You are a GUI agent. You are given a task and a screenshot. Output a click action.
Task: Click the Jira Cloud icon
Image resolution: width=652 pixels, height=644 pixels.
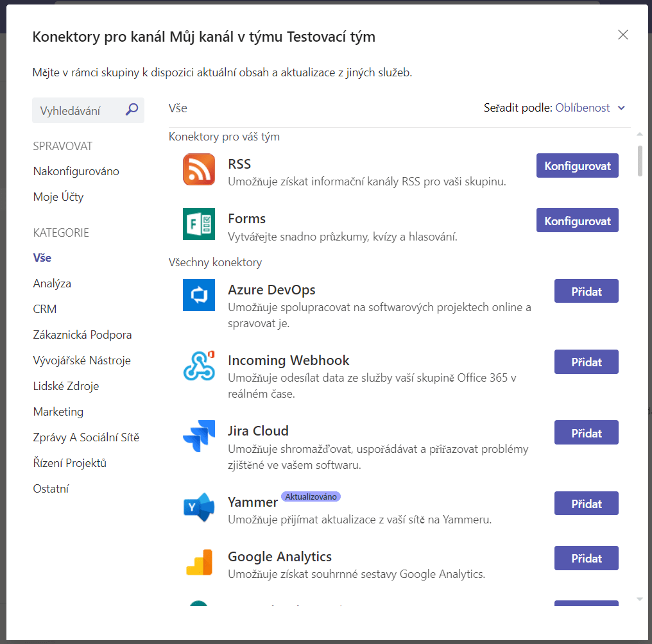199,436
